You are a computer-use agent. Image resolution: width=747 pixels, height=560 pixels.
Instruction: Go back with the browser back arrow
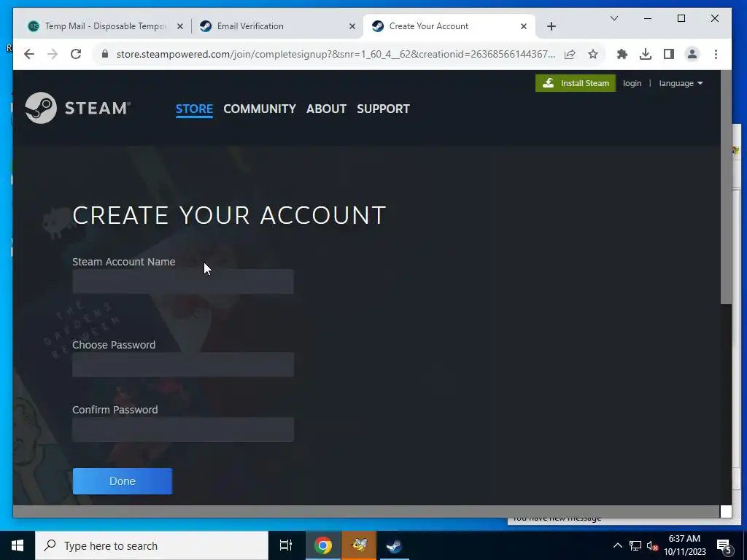(x=29, y=54)
